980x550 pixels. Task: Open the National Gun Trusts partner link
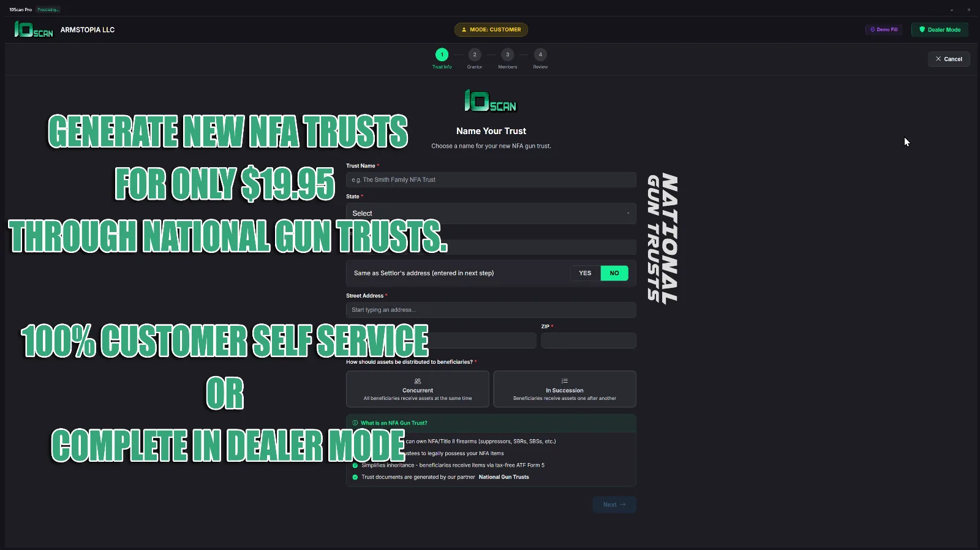(x=503, y=477)
